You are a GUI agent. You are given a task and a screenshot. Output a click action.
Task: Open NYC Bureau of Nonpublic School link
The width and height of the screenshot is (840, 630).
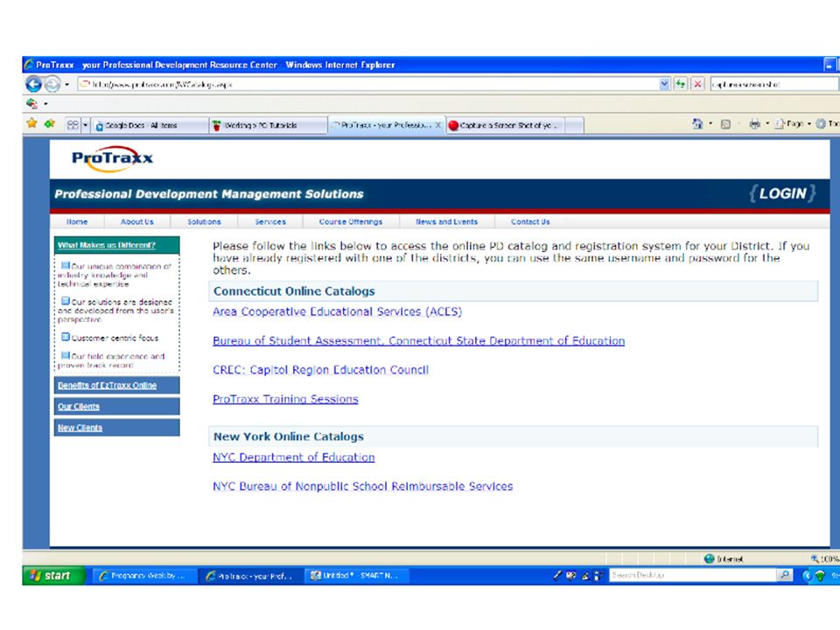(x=362, y=486)
